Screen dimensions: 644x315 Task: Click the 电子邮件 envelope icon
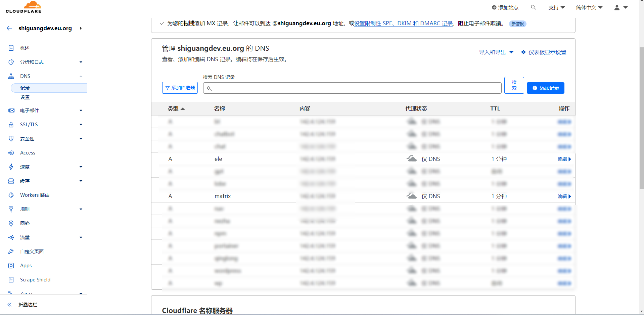point(11,110)
